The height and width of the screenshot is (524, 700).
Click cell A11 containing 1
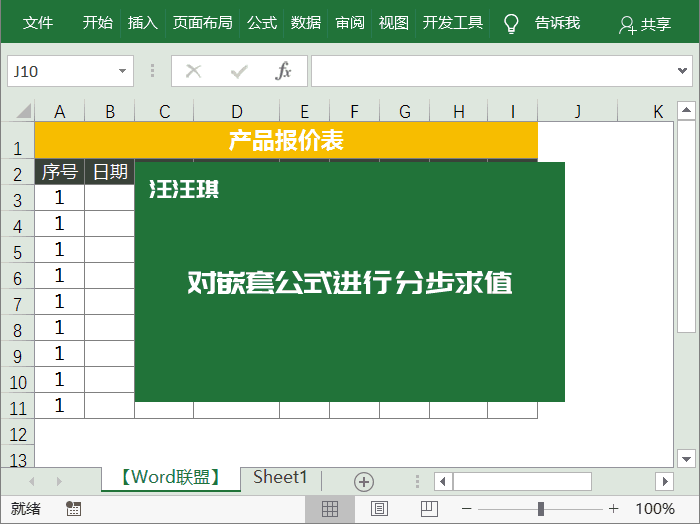[60, 405]
